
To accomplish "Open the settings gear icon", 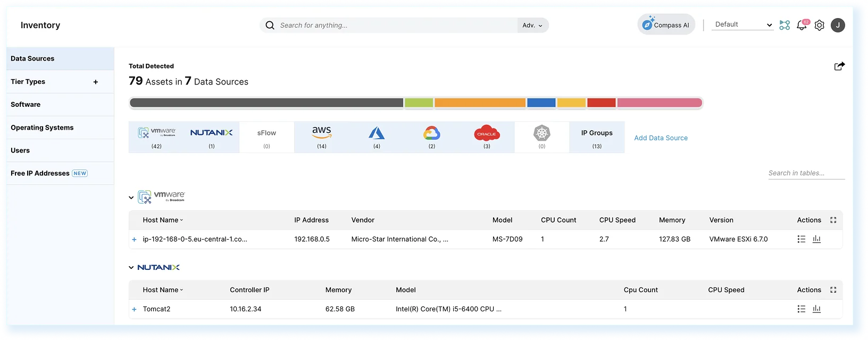I will pyautogui.click(x=820, y=25).
